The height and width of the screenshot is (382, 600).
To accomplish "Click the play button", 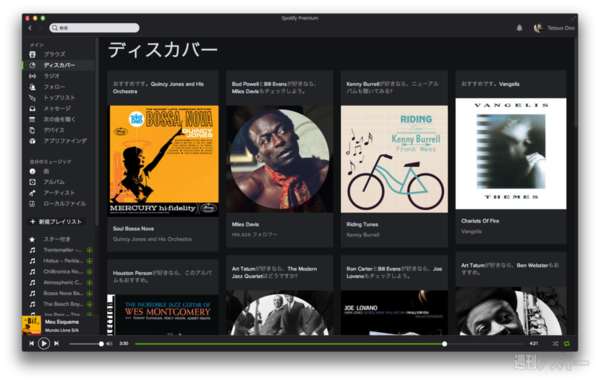I will point(44,344).
